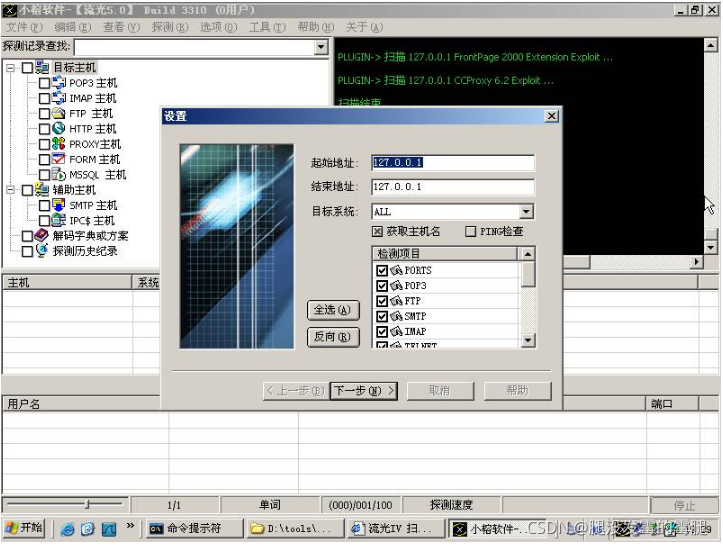Open the 目标系统 ALL dropdown
The image size is (723, 545).
(x=526, y=212)
